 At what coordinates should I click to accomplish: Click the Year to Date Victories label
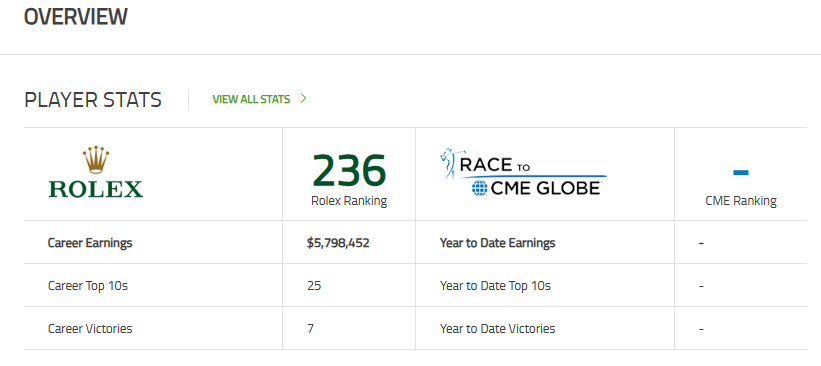[x=497, y=329]
